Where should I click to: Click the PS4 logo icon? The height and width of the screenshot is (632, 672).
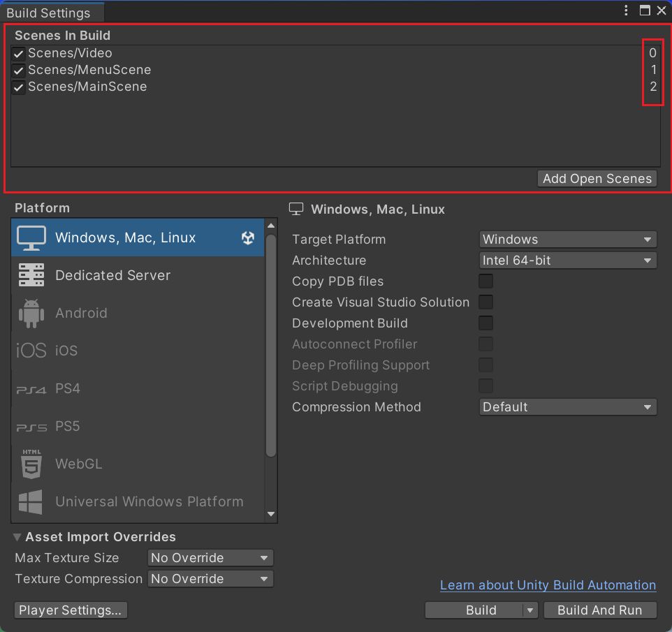(x=31, y=390)
